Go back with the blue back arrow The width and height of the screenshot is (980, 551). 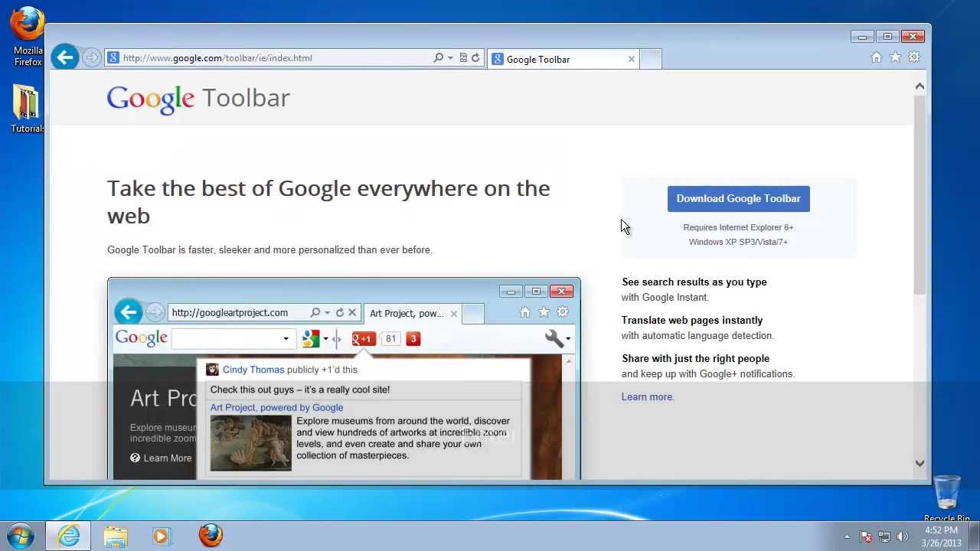(65, 57)
